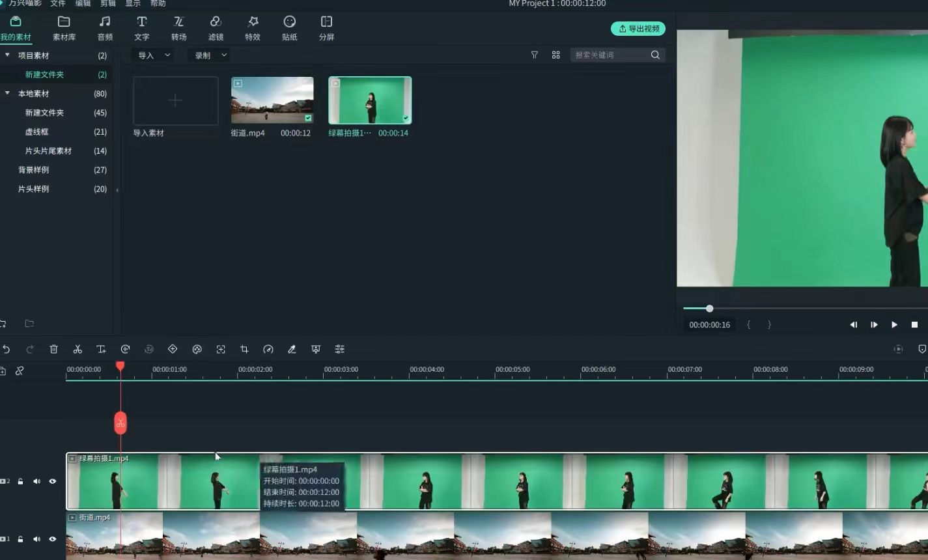Click the 导出视频 button
The image size is (928, 560).
pyautogui.click(x=638, y=29)
